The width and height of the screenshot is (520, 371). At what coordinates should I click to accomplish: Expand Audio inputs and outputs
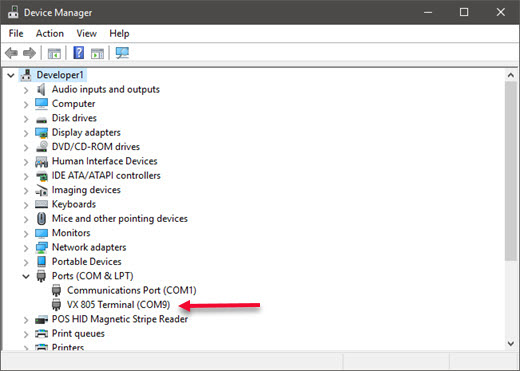[26, 90]
